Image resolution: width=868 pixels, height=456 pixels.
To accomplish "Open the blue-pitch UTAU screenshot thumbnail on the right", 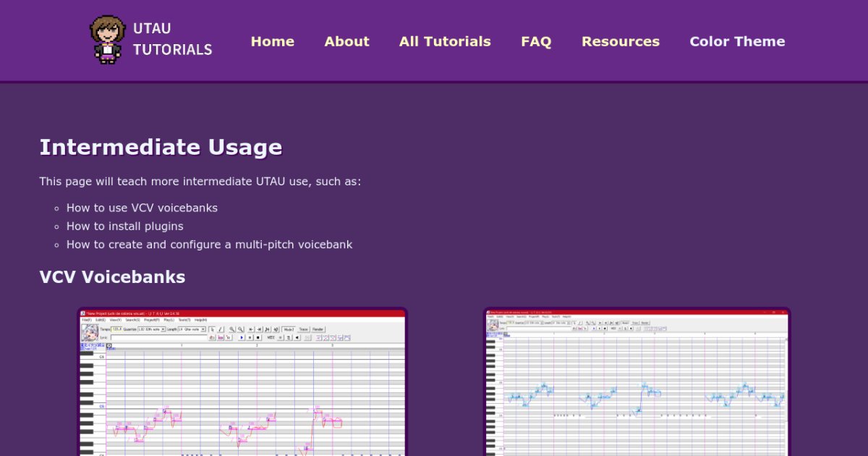I will pos(637,381).
